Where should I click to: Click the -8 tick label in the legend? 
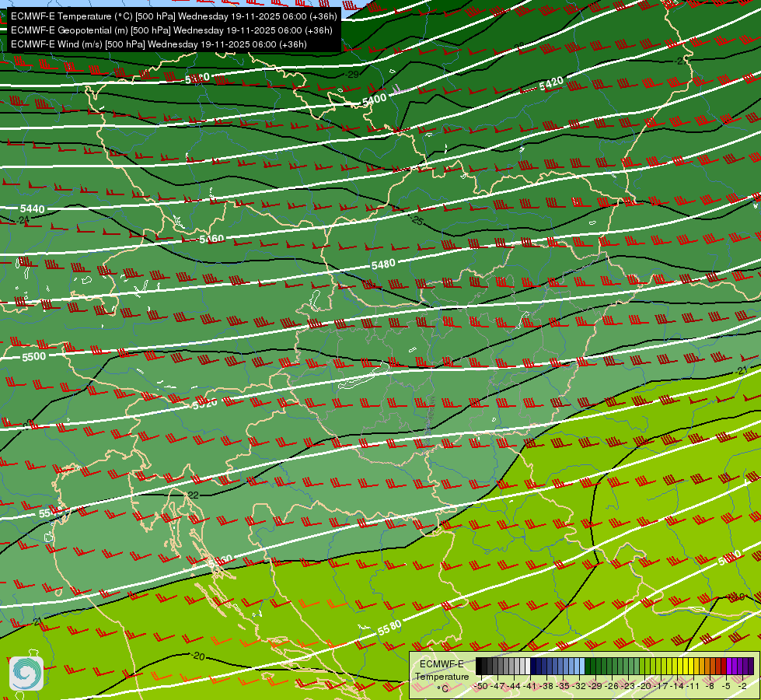(x=710, y=687)
